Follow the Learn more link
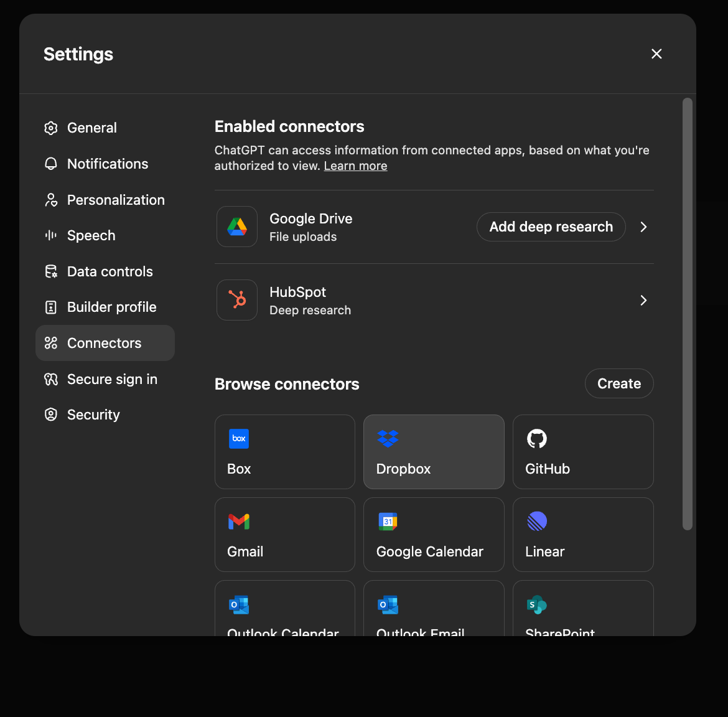728x717 pixels. click(355, 166)
